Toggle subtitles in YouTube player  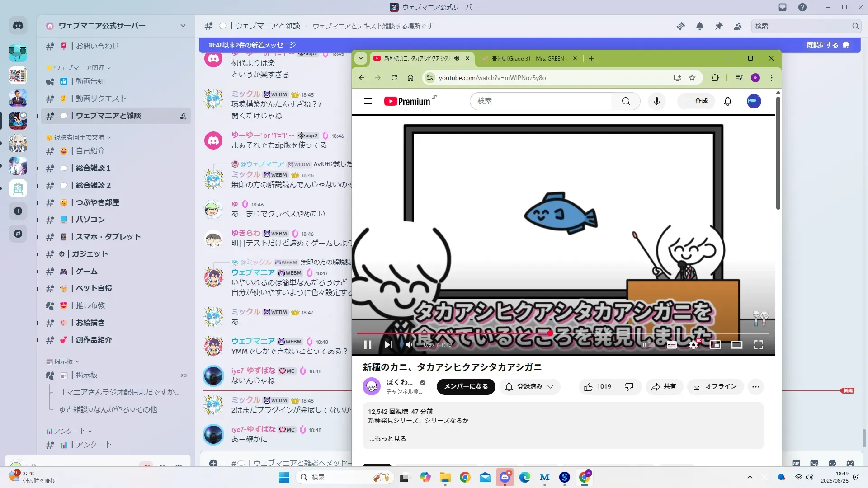click(672, 345)
